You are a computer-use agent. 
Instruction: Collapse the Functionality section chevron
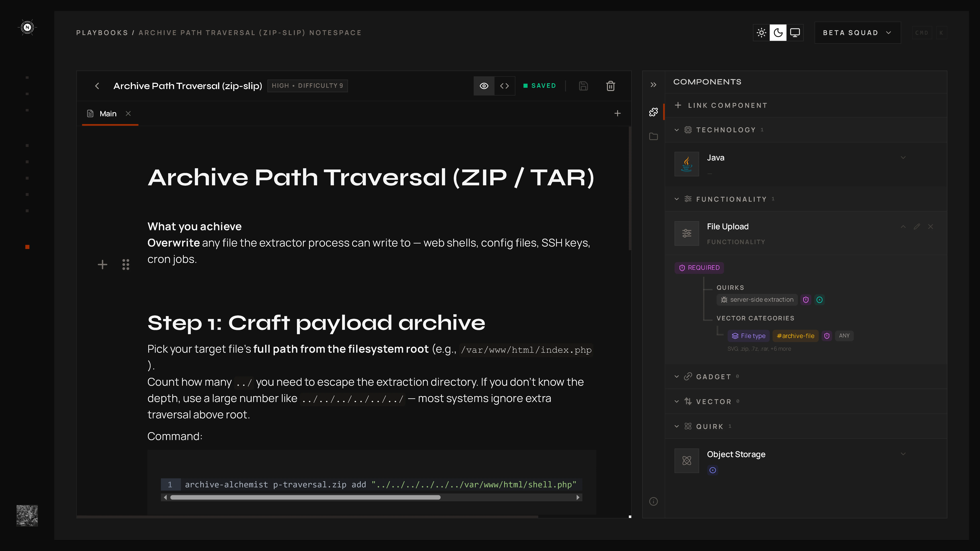(676, 199)
